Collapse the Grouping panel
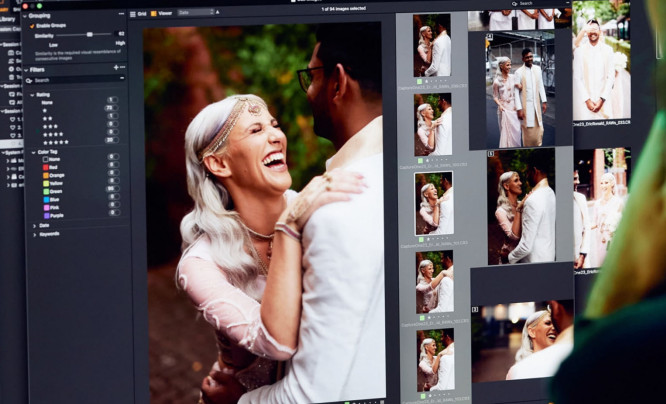This screenshot has height=404, width=666. point(25,16)
